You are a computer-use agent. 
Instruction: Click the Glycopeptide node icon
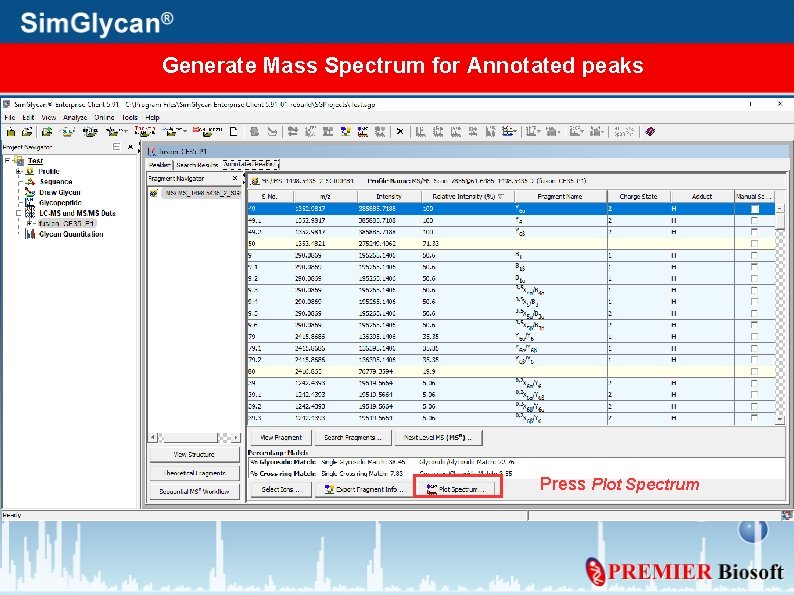30,203
